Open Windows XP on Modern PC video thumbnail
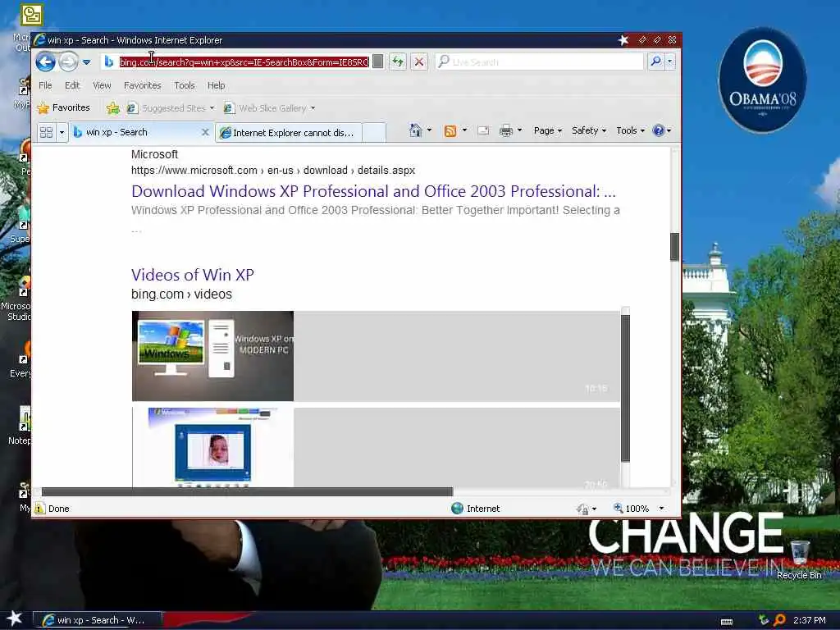Screen dimensions: 840x630 point(212,356)
